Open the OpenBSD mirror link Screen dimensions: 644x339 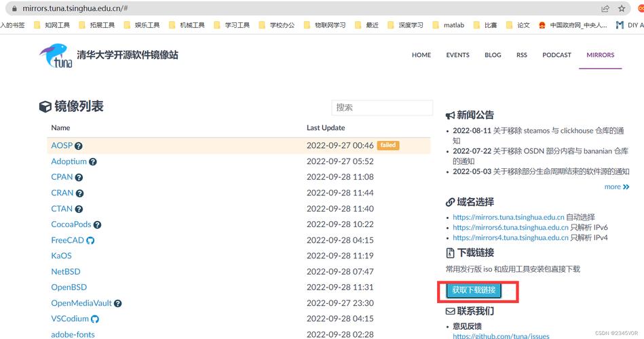(x=69, y=287)
